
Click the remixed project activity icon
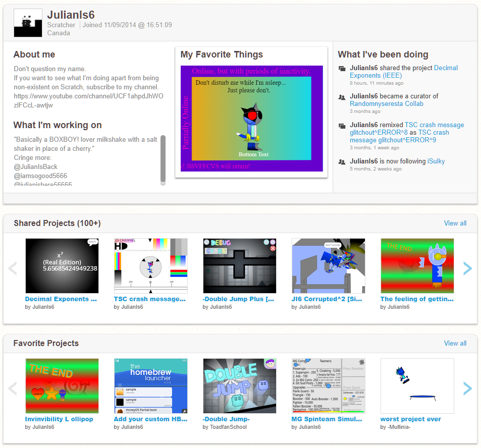[342, 126]
